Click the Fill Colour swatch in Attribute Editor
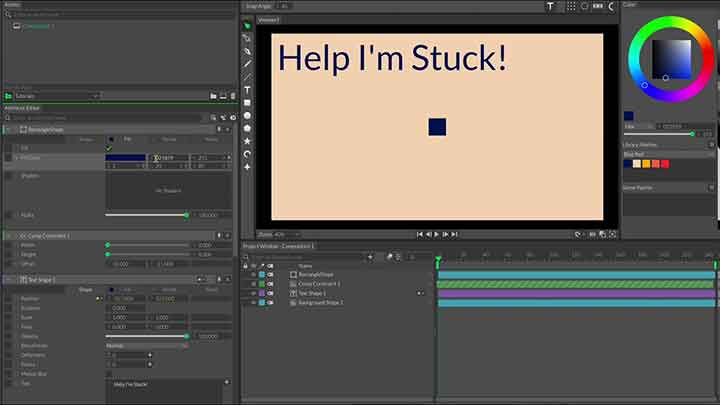Image resolution: width=720 pixels, height=405 pixels. (125, 158)
